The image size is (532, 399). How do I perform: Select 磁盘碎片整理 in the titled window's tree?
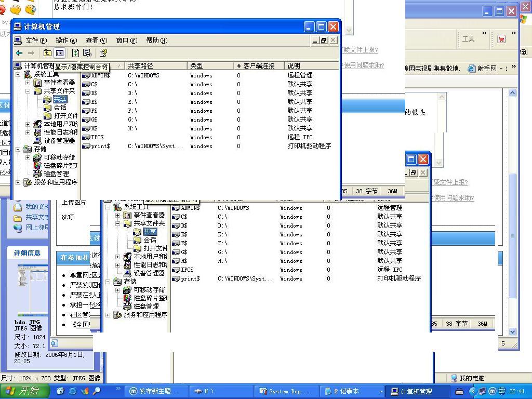[x=60, y=166]
